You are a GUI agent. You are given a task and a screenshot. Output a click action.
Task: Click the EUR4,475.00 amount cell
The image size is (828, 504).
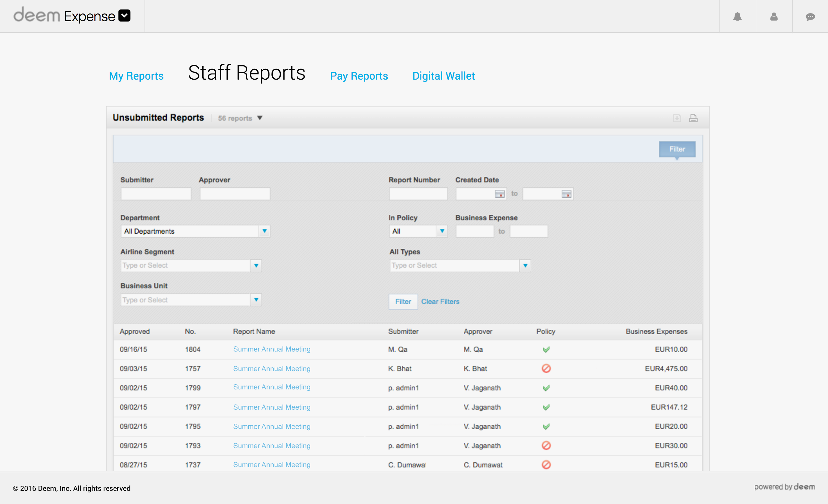(666, 369)
